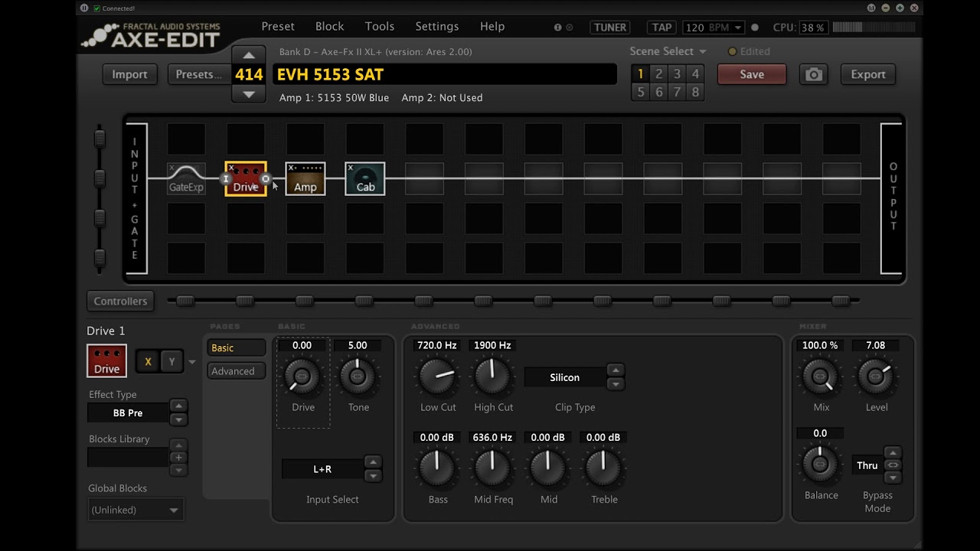Select the Cab block in the signal chain
The image size is (980, 551).
pyautogui.click(x=365, y=178)
